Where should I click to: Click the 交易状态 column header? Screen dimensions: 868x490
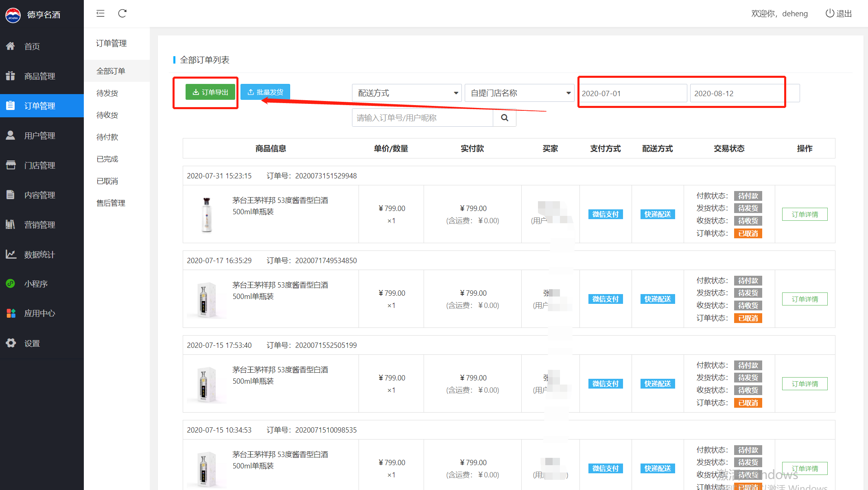tap(729, 149)
